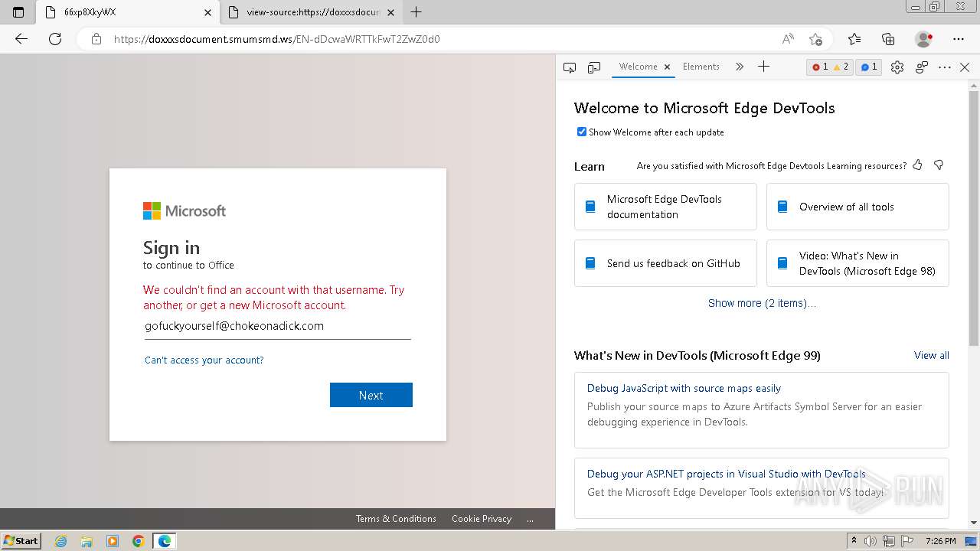Click the DevTools issues counter badge
Screen dimensions: 980x551
869,67
